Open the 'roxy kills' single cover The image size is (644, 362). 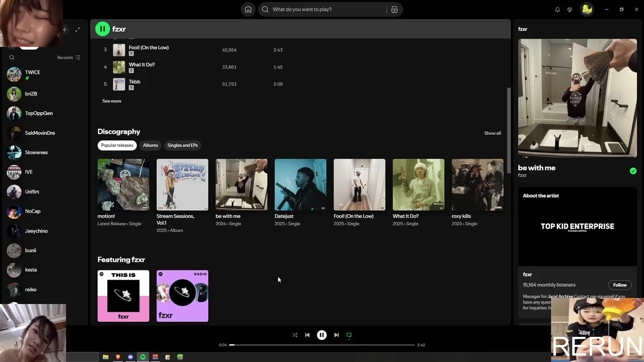point(477,185)
